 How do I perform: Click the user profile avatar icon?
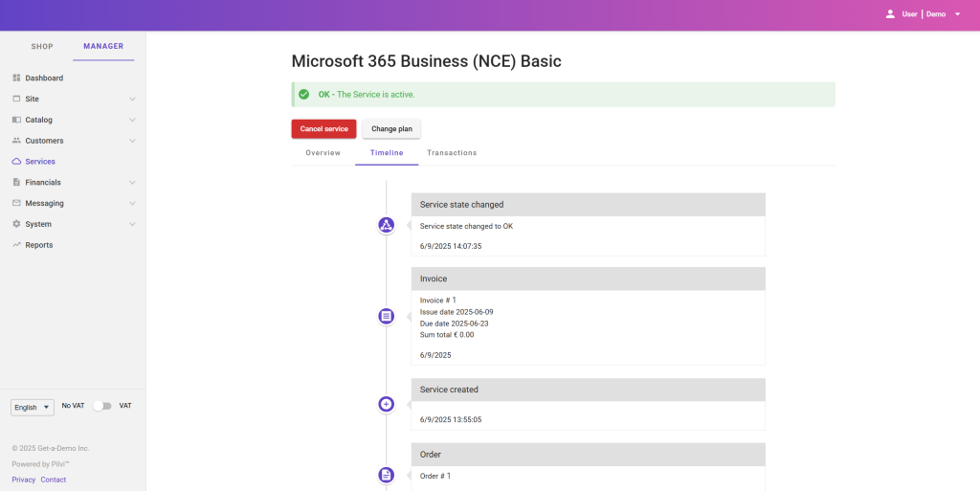point(890,14)
